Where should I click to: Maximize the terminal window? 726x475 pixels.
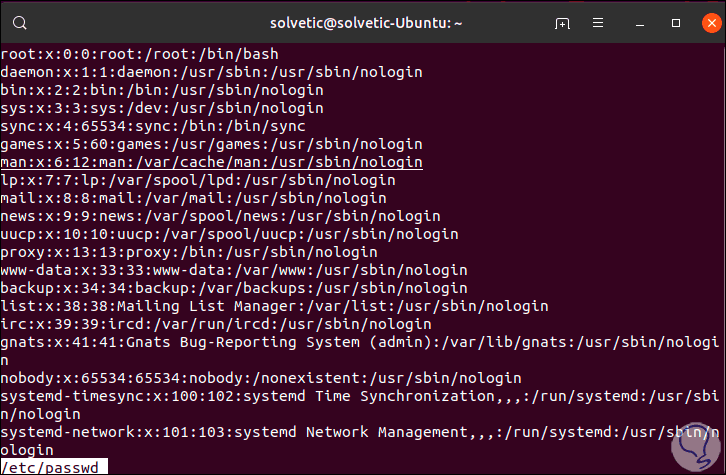[x=676, y=23]
